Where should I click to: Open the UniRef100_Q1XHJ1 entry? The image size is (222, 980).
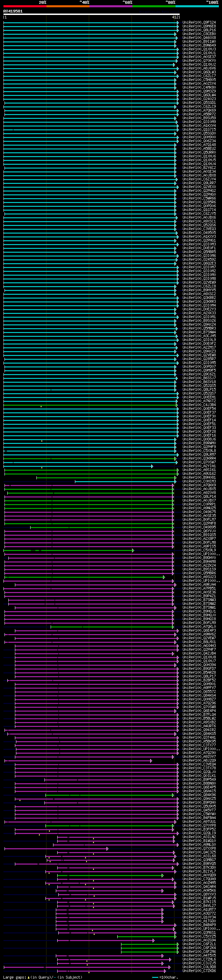point(199,53)
